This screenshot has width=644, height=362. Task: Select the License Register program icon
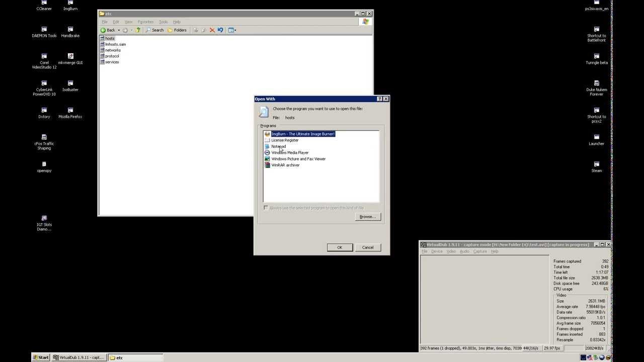click(x=267, y=140)
